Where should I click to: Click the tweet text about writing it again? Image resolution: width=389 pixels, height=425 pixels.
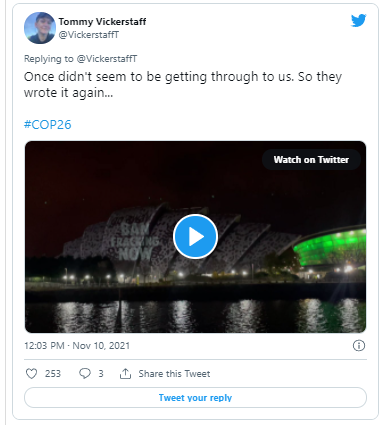(183, 85)
